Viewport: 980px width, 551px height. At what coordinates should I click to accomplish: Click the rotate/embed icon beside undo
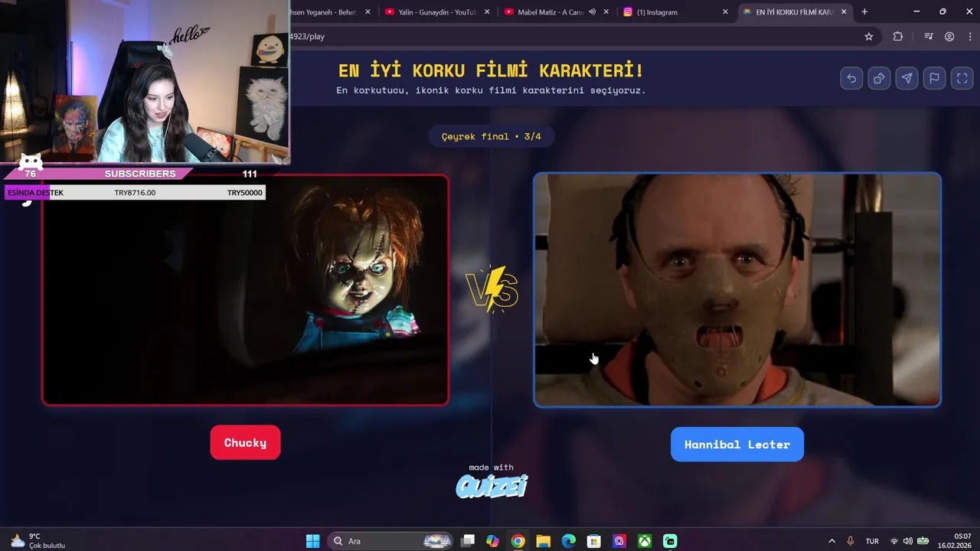[879, 78]
